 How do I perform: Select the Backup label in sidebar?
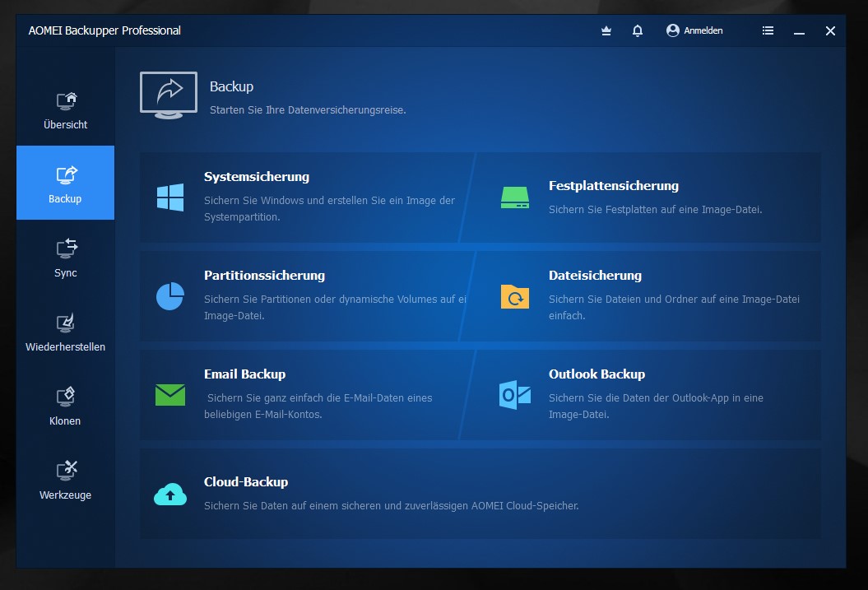[x=65, y=199]
